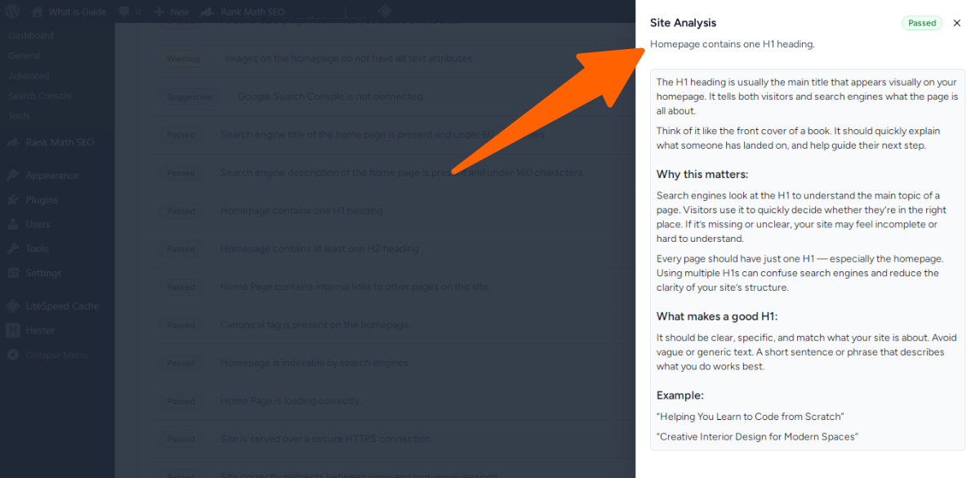Click example 'Helping You Learn to Code from Scratch'
980x478 pixels.
[x=751, y=417]
